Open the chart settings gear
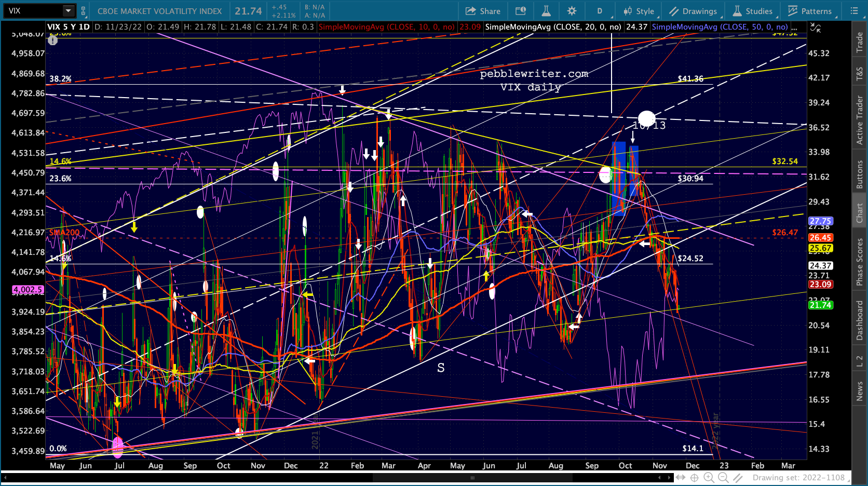 coord(572,11)
